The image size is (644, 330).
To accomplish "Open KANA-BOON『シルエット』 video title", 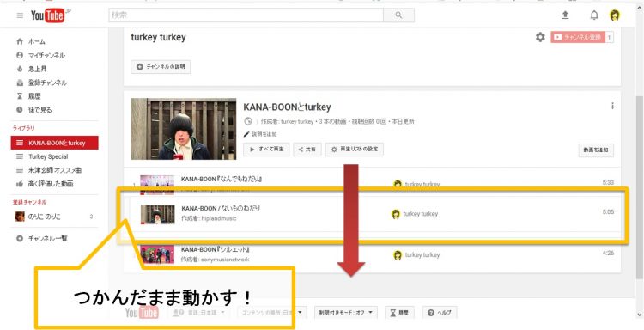I will [216, 249].
